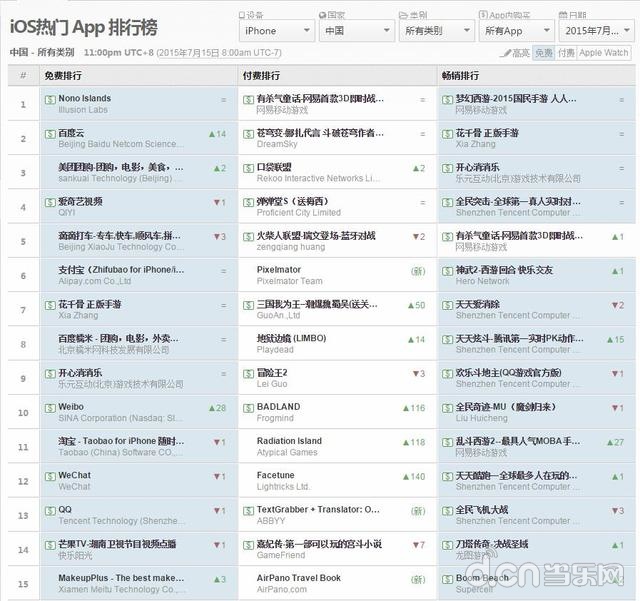The height and width of the screenshot is (601, 640).
Task: Open 百度糯米 app entry
Action: click(x=118, y=338)
